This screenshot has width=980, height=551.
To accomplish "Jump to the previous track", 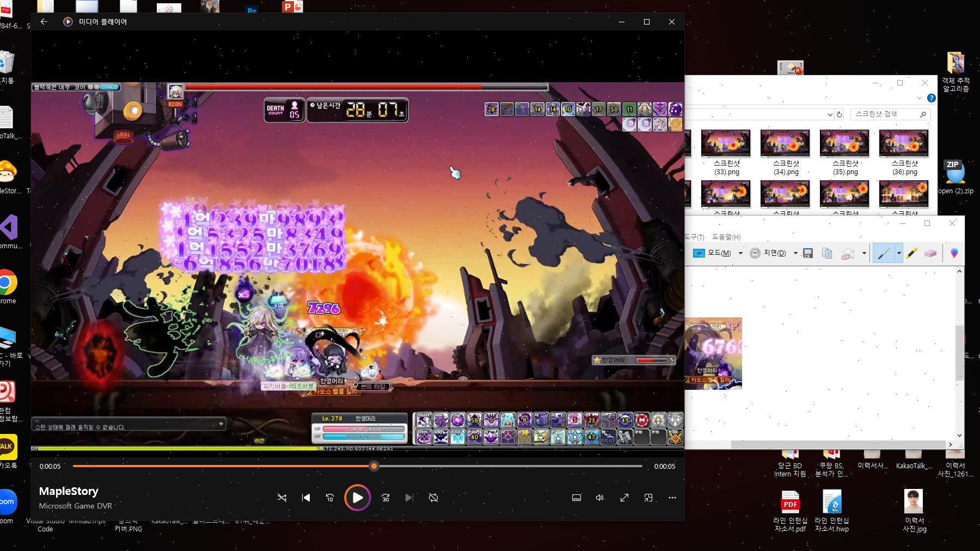I will coord(306,498).
